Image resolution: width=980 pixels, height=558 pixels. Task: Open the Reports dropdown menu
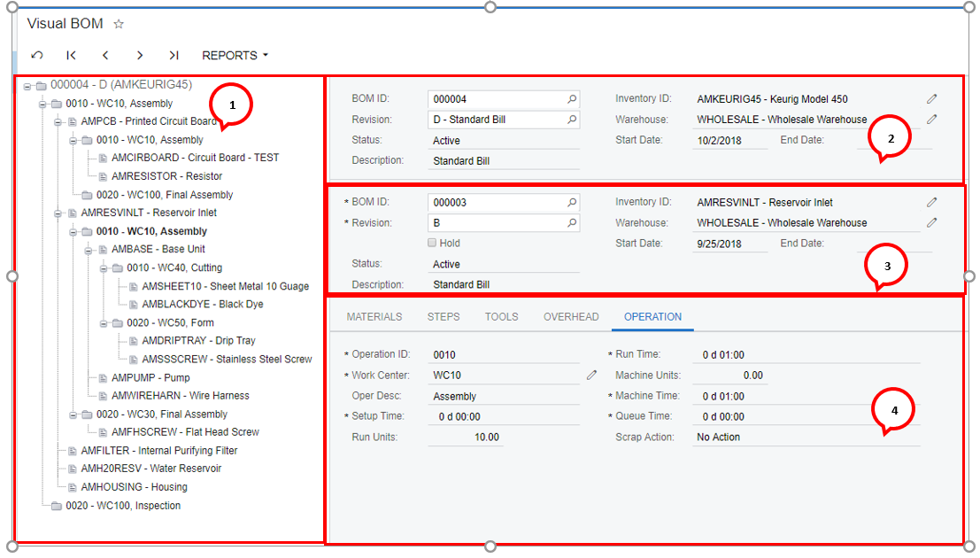pos(235,55)
